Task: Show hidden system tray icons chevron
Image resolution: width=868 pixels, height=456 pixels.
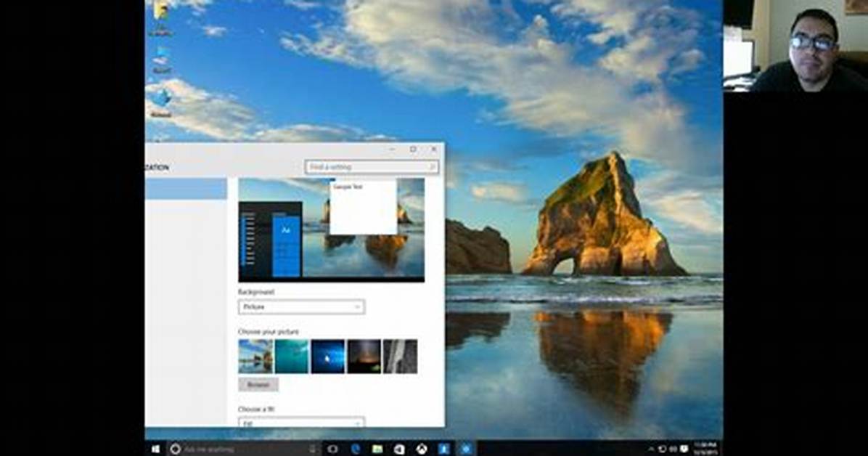Action: click(x=651, y=449)
